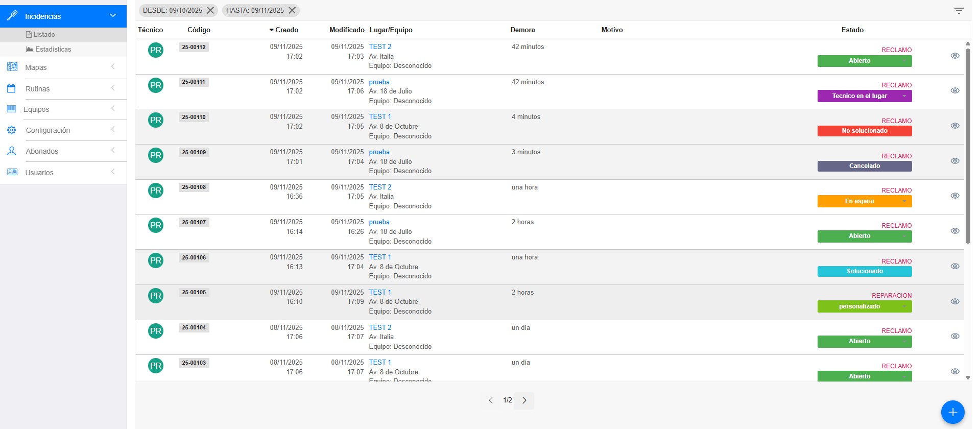Click the 'Solucionado' cyan status badge
Image resolution: width=980 pixels, height=429 pixels.
(865, 271)
